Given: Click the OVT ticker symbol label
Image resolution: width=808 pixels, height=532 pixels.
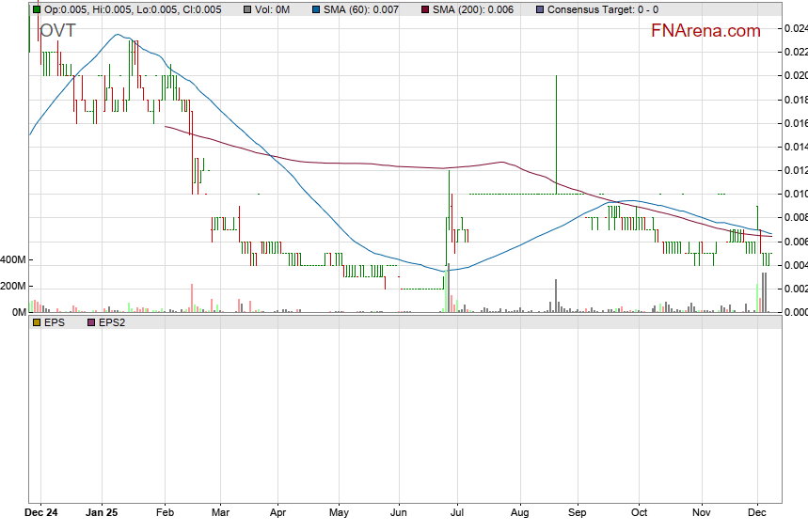Looking at the screenshot, I should coord(56,31).
